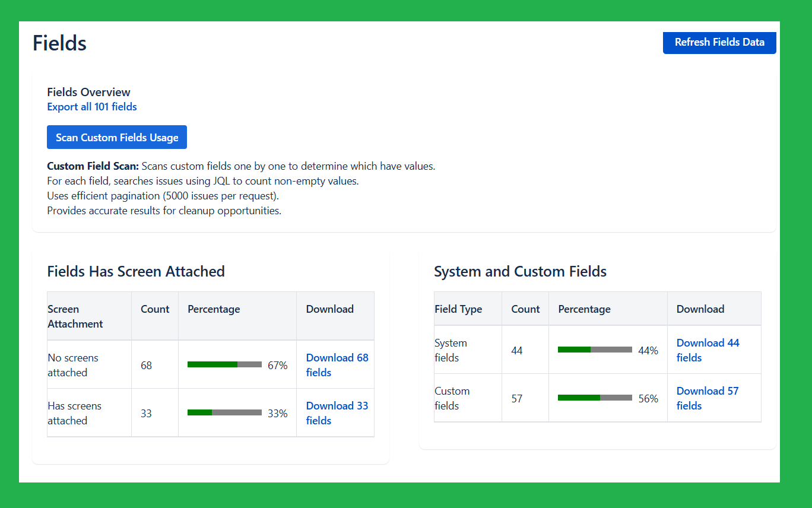The width and height of the screenshot is (812, 508).
Task: Click the Download 33 fields link
Action: tap(337, 413)
